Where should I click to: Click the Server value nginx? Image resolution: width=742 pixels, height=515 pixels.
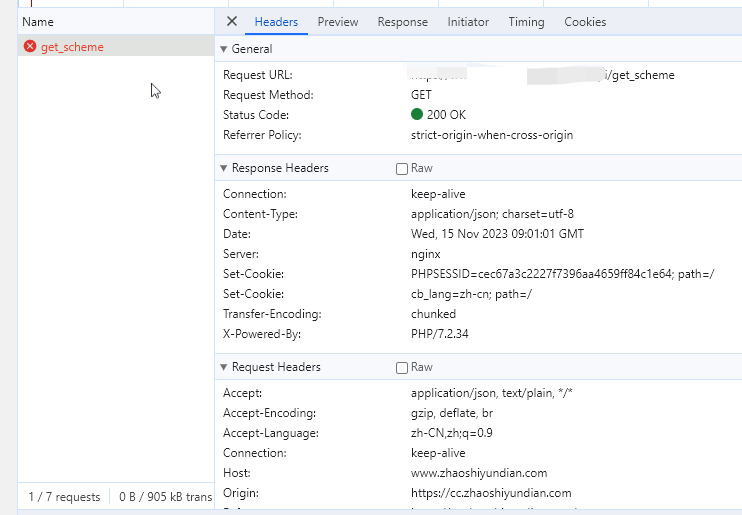point(425,254)
